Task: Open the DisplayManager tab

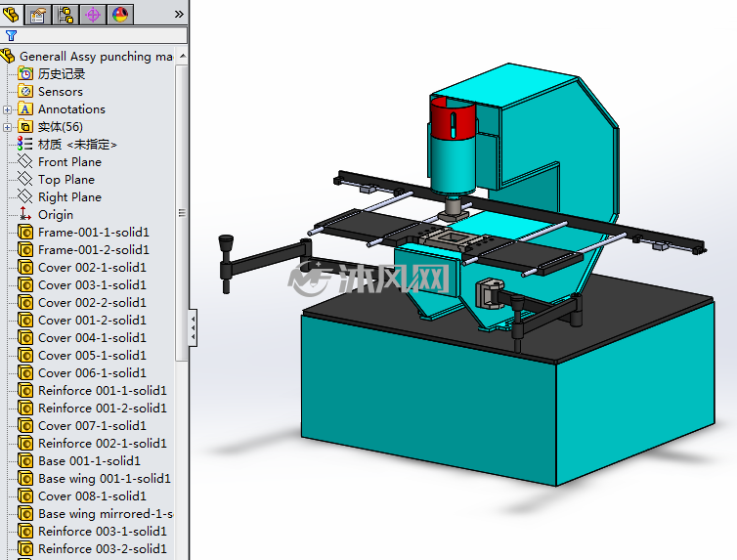Action: [120, 14]
